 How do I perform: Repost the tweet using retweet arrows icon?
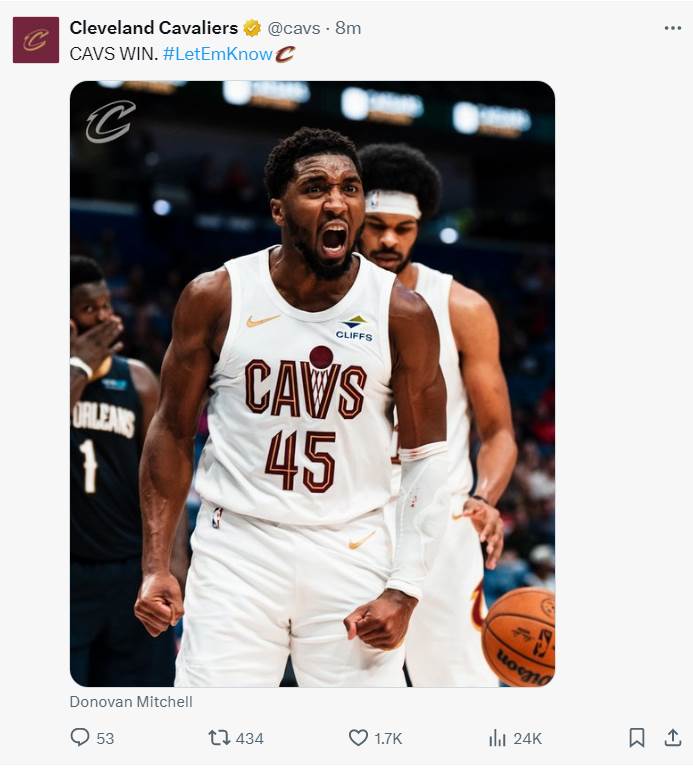click(x=219, y=738)
